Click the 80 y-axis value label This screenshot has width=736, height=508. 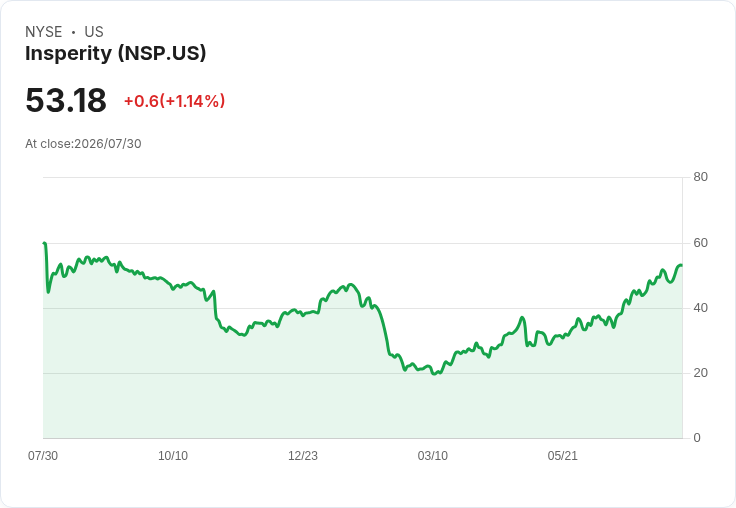coord(700,177)
